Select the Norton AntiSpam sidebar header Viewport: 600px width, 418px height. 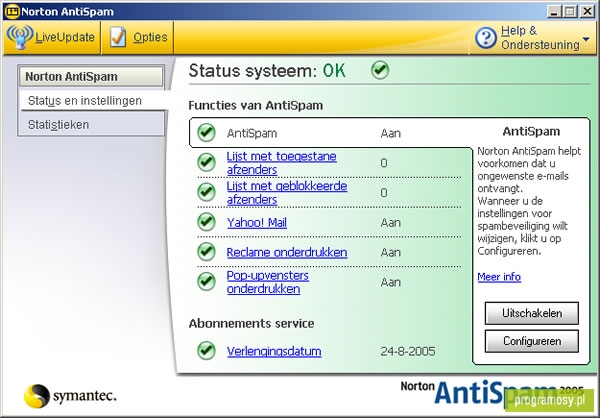coord(91,76)
